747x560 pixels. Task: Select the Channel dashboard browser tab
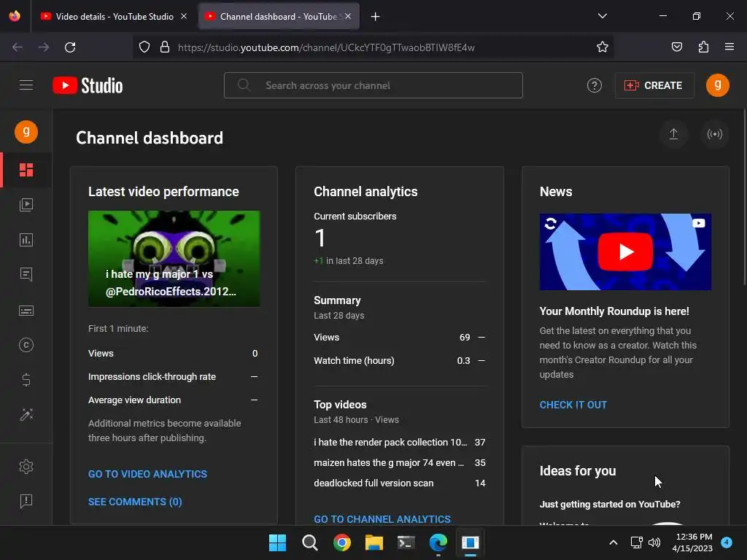tap(279, 16)
